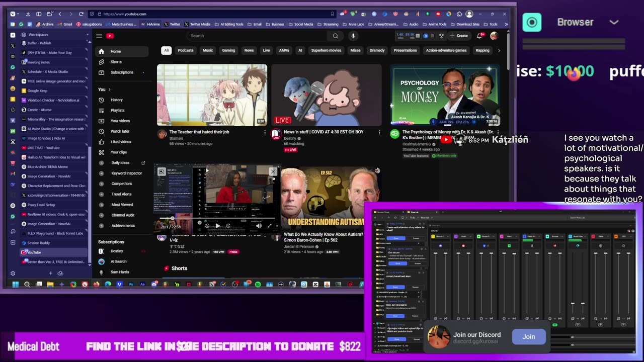
Task: Open the trophy icon in YouTube header
Action: 441,36
